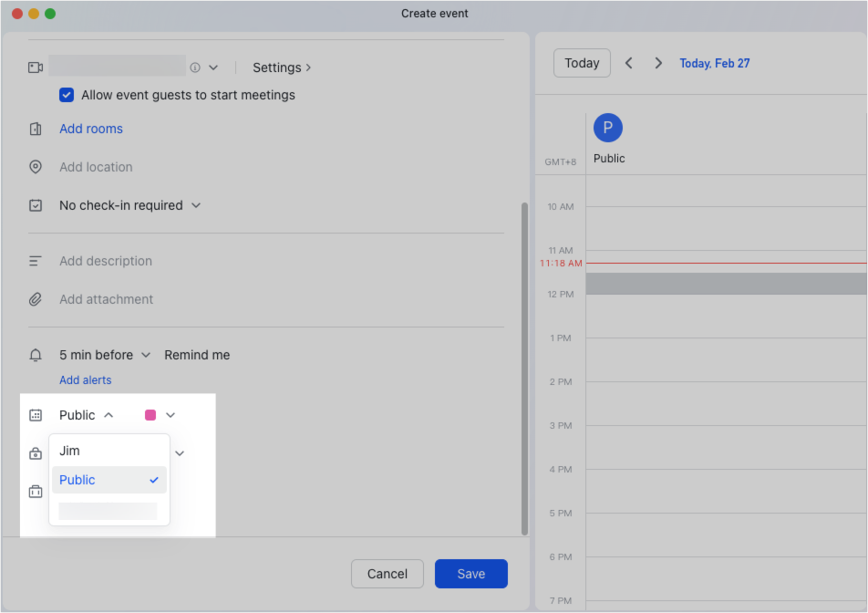868x613 pixels.
Task: Click the attachment paperclip icon
Action: click(36, 299)
